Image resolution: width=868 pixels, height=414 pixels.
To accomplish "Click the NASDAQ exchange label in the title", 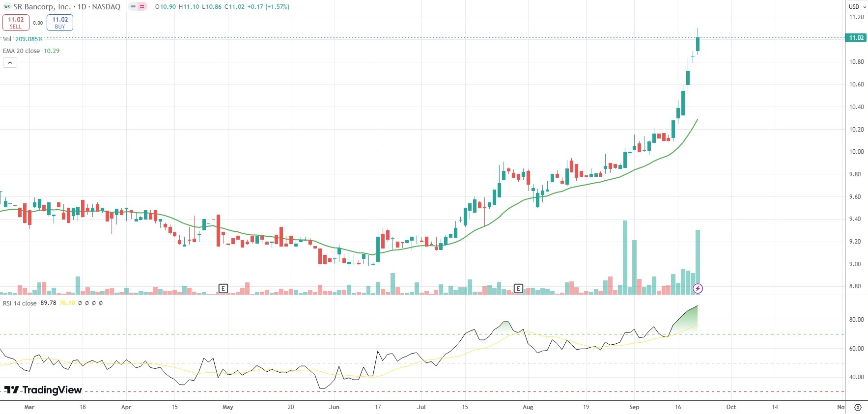I will pyautogui.click(x=106, y=7).
